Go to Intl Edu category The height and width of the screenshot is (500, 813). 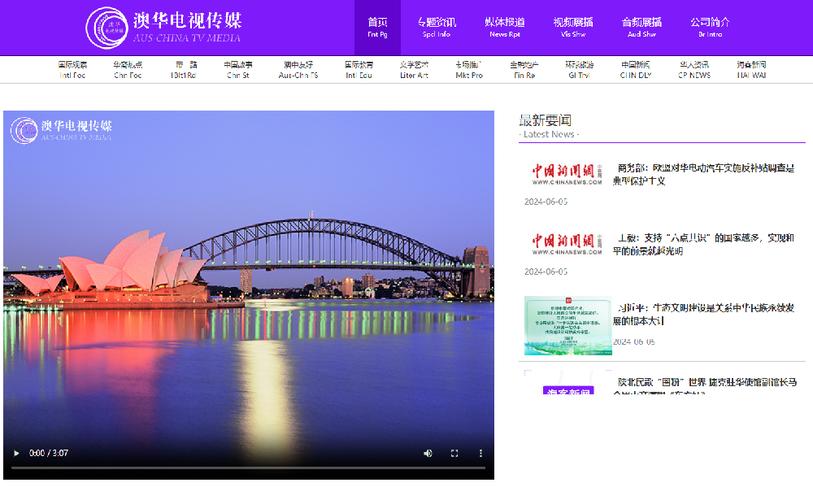[x=359, y=70]
